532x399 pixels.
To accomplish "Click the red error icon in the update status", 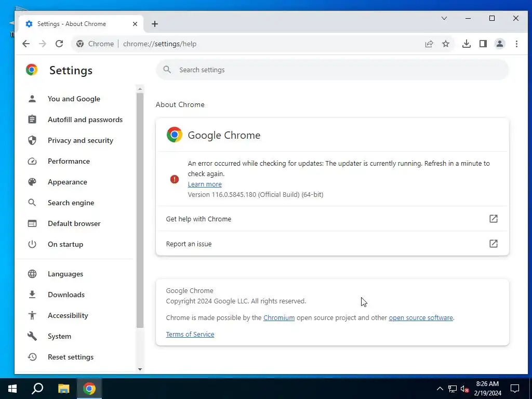I will [x=175, y=179].
